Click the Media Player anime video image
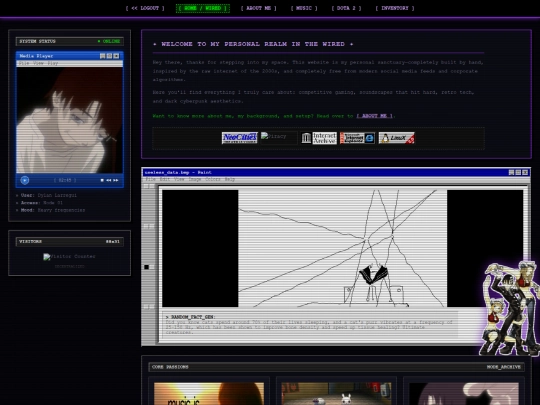This screenshot has height=405, width=540. tap(70, 120)
